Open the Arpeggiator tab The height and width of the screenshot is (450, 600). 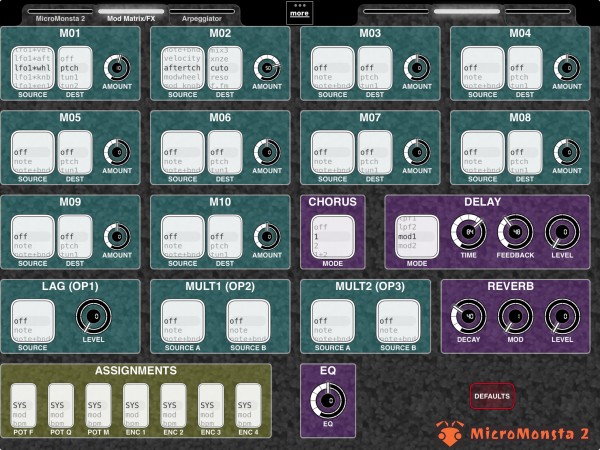202,16
